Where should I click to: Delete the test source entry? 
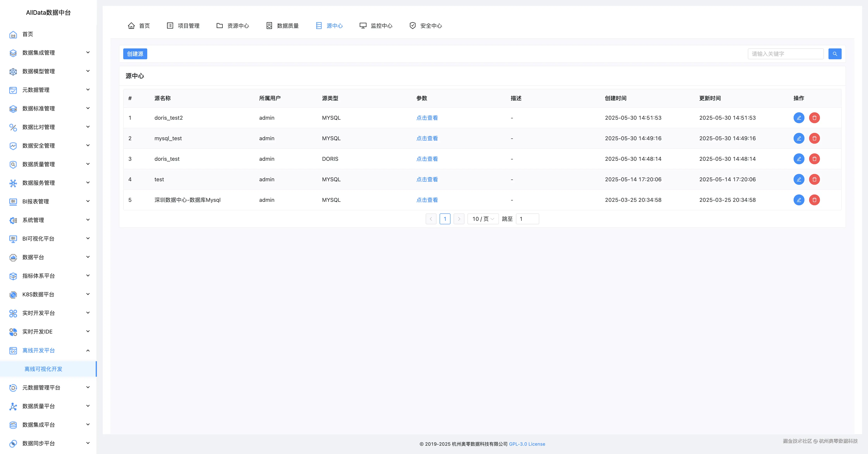(x=814, y=180)
